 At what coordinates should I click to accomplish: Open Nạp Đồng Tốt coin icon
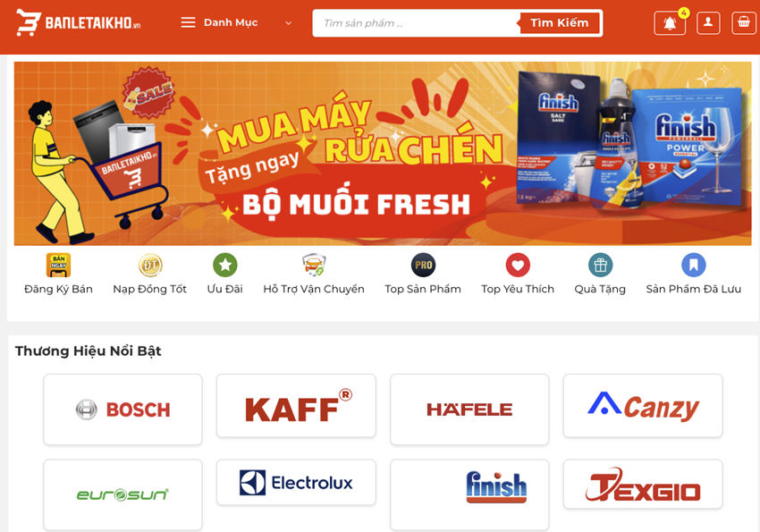pos(150,265)
